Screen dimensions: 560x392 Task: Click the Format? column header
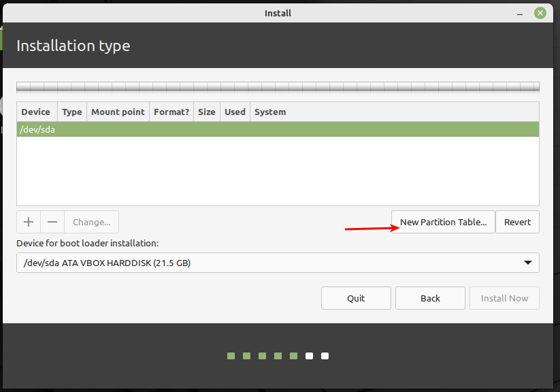[x=171, y=112]
